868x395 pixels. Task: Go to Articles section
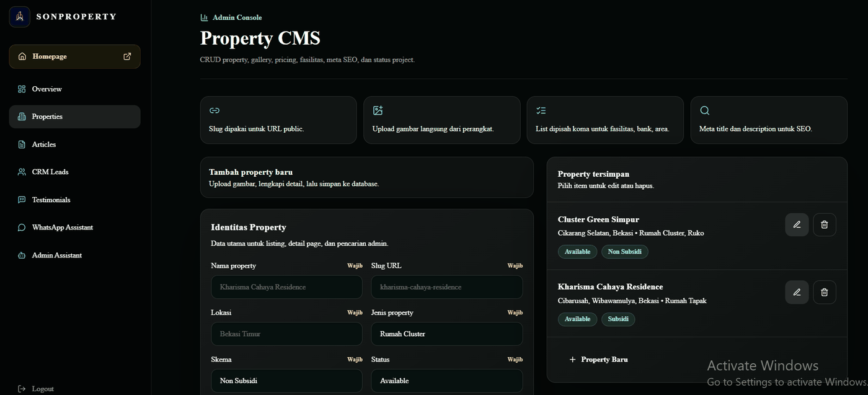pos(74,144)
